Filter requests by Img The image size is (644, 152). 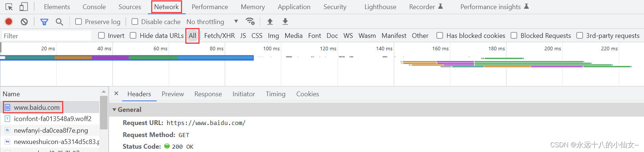[x=273, y=36]
